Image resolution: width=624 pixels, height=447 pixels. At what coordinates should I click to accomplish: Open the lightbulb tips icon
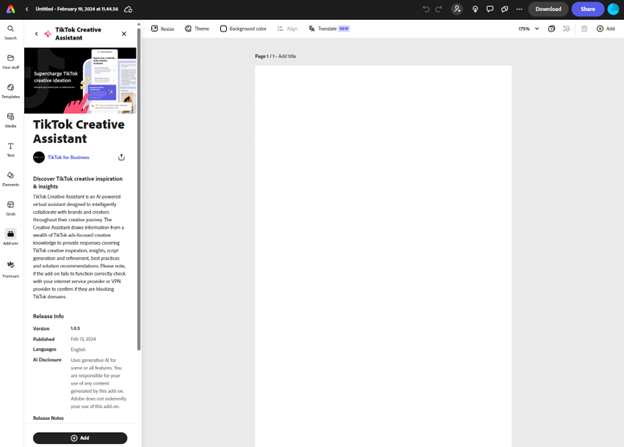coord(475,9)
